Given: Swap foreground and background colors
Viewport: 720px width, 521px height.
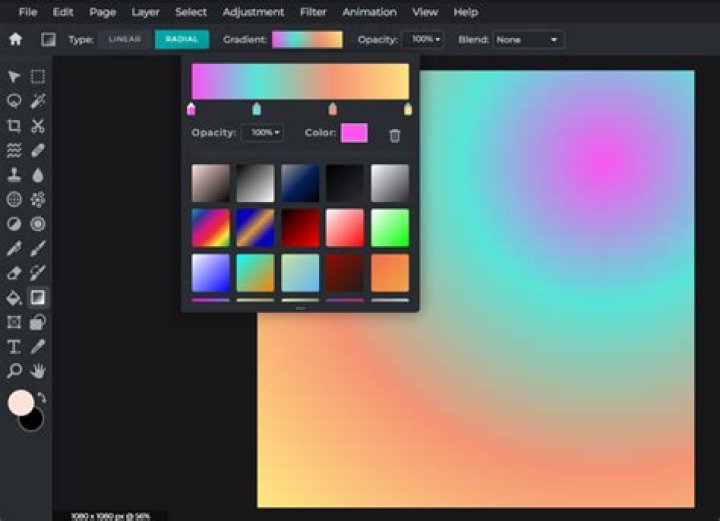Looking at the screenshot, I should (42, 397).
